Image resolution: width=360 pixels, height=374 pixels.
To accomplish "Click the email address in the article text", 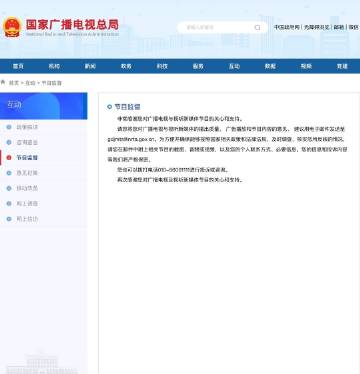I will coord(131,139).
